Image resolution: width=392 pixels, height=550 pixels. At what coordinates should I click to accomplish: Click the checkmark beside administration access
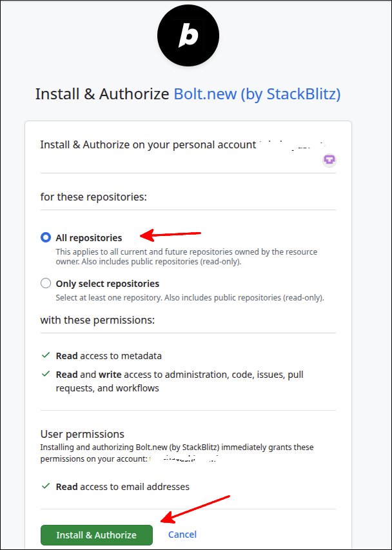(x=45, y=374)
